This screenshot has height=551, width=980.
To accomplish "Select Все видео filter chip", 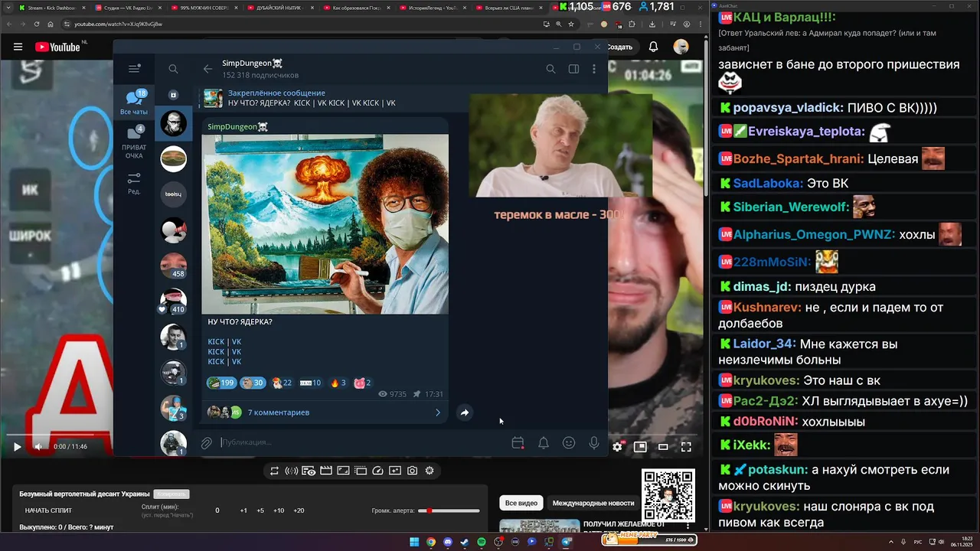I will tap(521, 503).
